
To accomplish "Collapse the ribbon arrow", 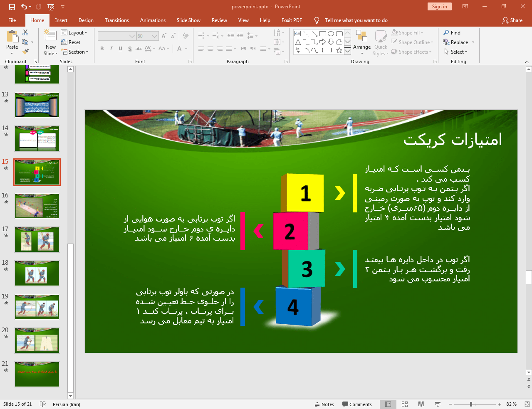I will pos(527,62).
